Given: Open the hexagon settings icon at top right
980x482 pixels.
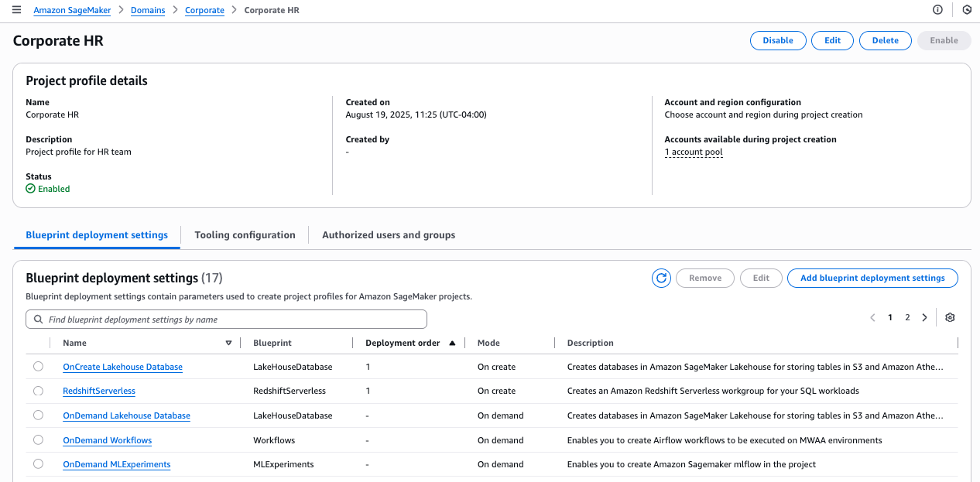Looking at the screenshot, I should coord(967,10).
